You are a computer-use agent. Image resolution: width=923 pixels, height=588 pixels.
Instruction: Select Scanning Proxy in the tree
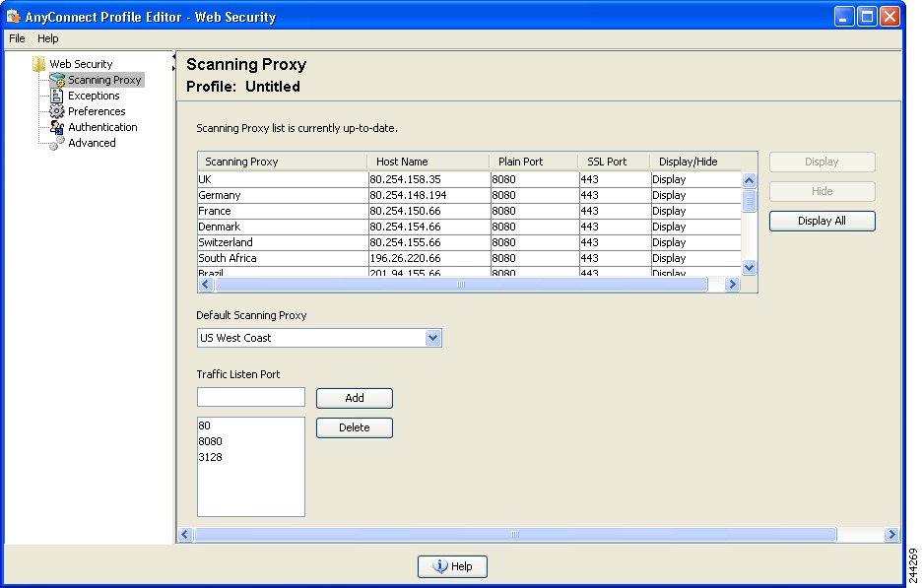coord(104,80)
